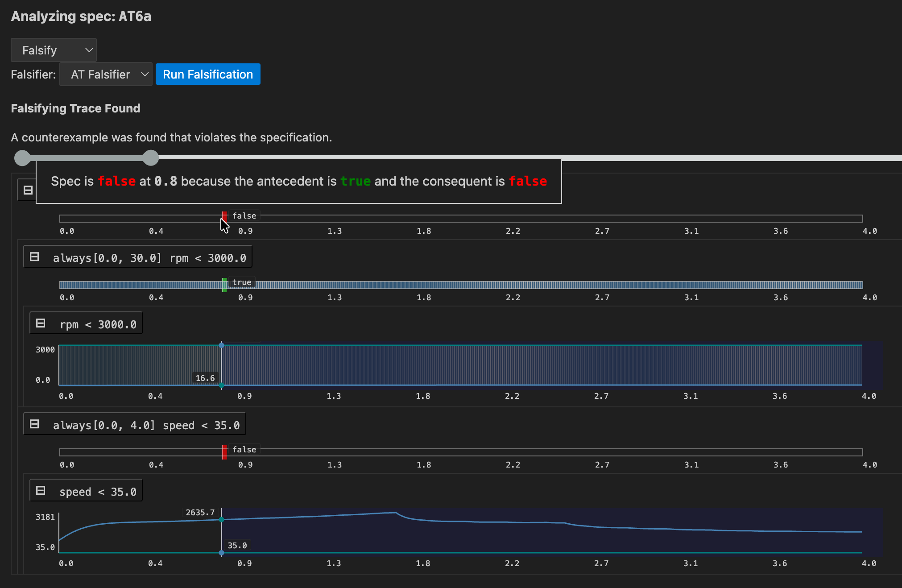Select the speed < 35.0 formula label

98,492
